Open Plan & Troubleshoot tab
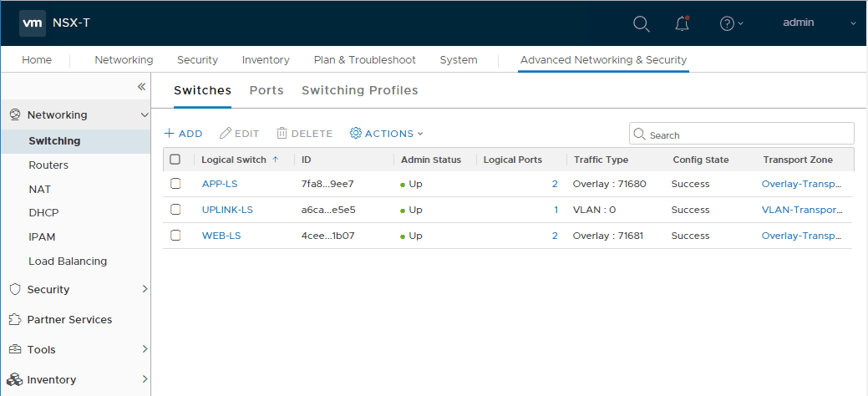The width and height of the screenshot is (868, 396). coord(365,60)
